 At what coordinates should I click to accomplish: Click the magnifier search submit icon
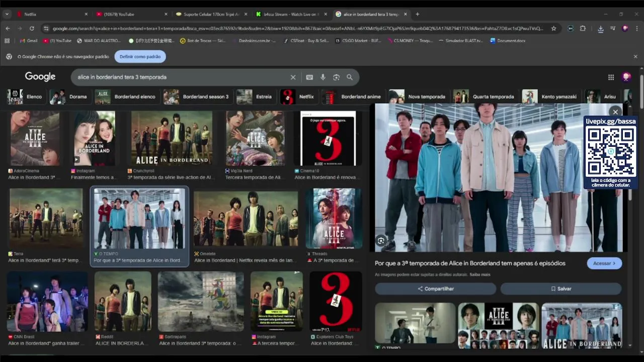[350, 77]
